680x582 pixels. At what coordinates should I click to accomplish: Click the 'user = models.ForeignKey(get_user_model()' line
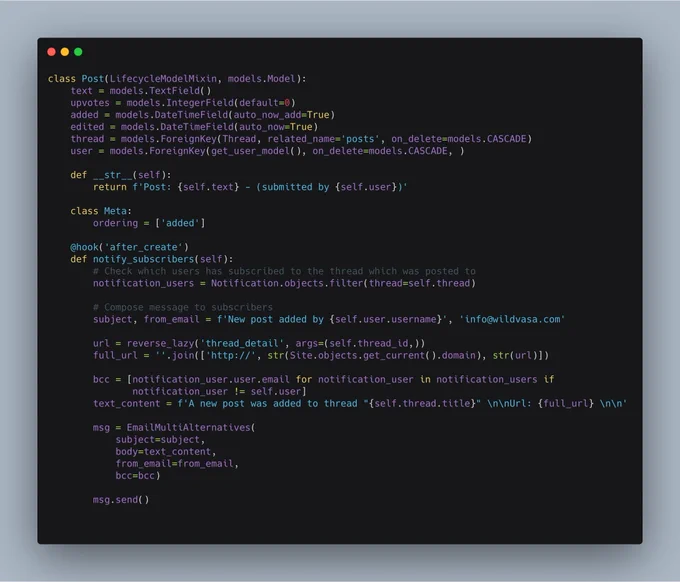tap(267, 151)
